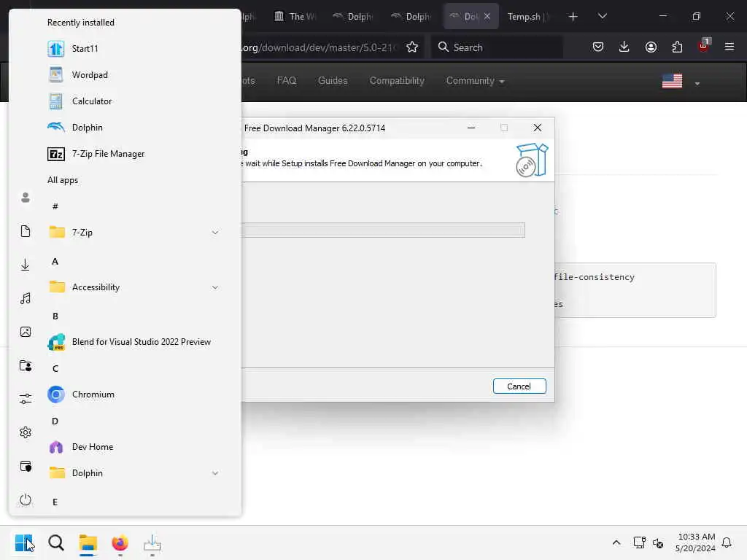Image resolution: width=747 pixels, height=560 pixels.
Task: Open Settings gear in Start sidebar
Action: (26, 432)
